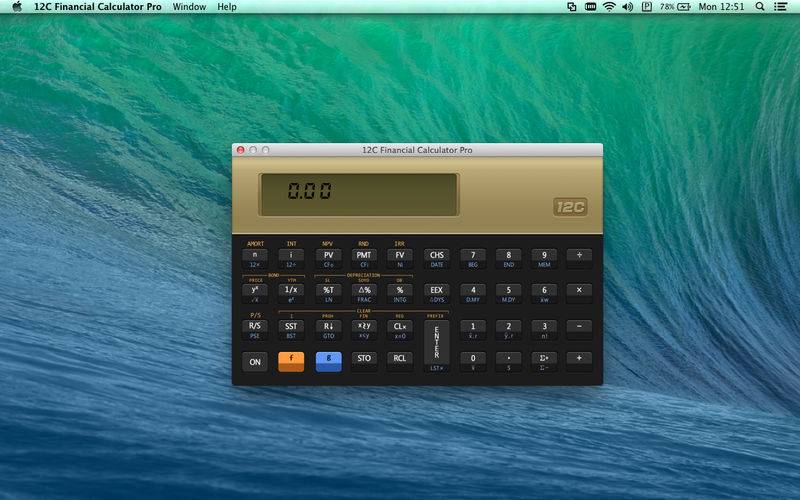Click the FV future value key
Image resolution: width=800 pixels, height=500 pixels.
coord(399,259)
